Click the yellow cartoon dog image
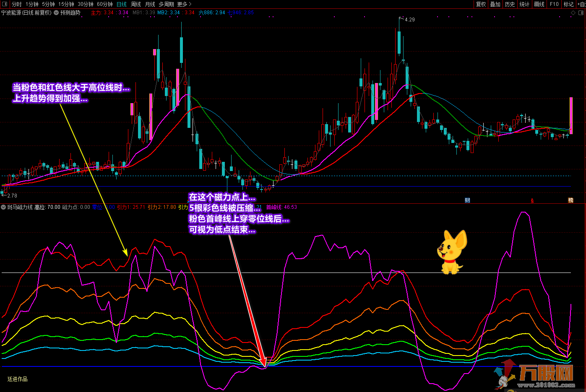The height and width of the screenshot is (392, 586). [x=451, y=252]
